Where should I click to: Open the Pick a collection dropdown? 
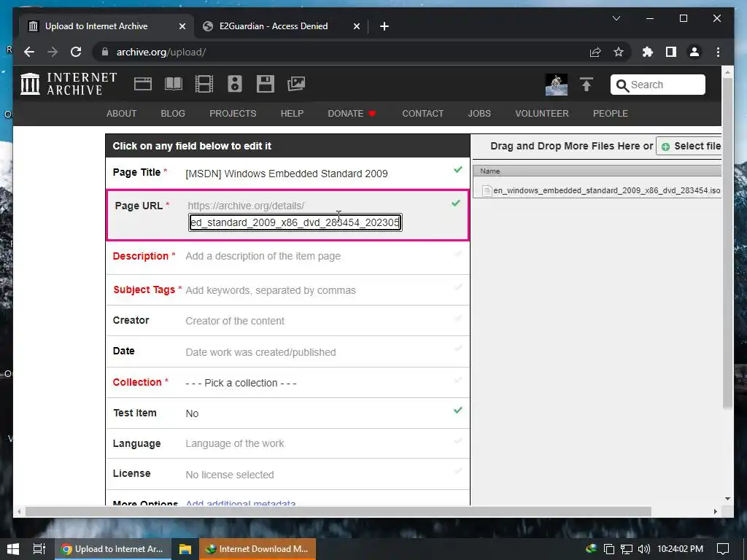click(x=241, y=383)
